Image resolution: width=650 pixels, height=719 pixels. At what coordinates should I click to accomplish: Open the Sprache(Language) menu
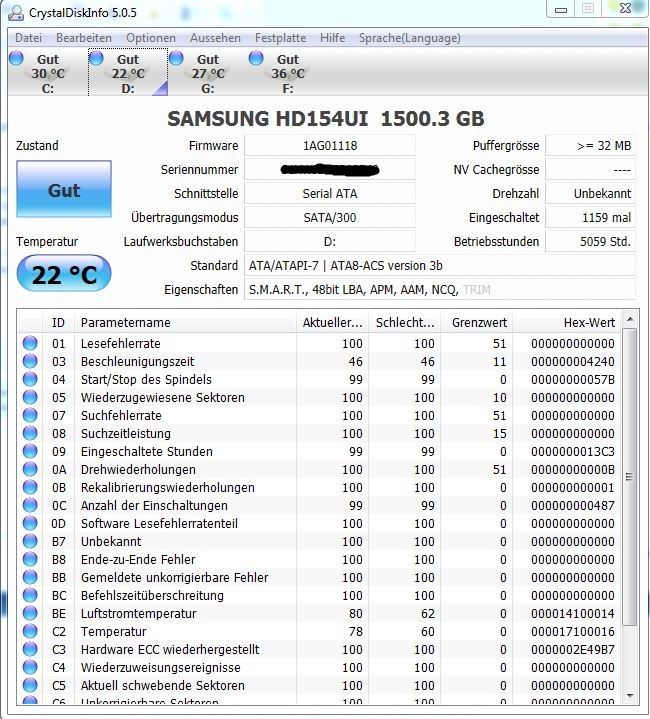point(410,38)
